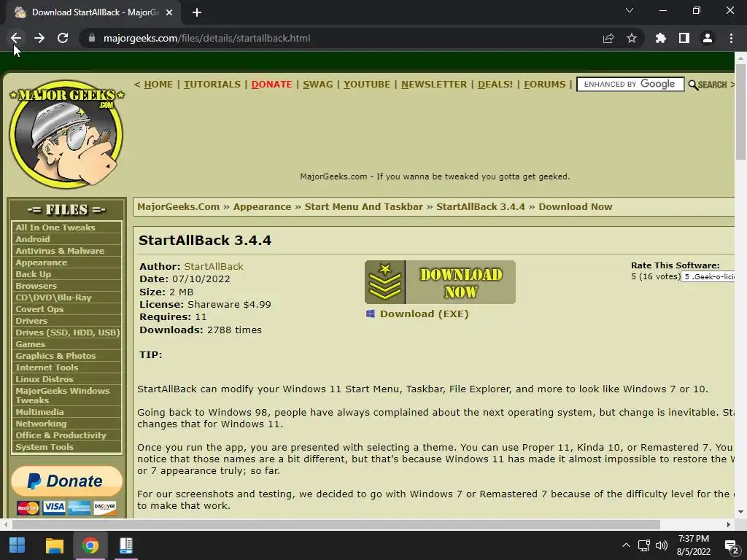Open the notification center icon
The height and width of the screenshot is (560, 747).
coord(731,546)
